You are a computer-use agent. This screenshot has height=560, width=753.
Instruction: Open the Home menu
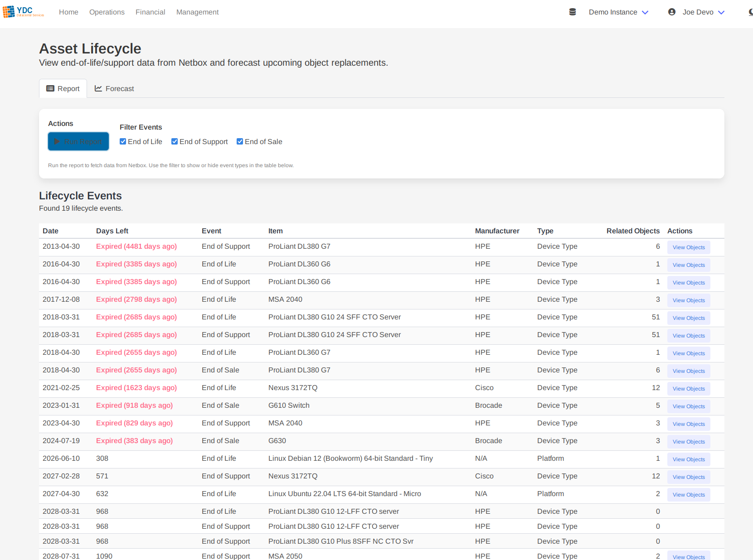(x=68, y=12)
